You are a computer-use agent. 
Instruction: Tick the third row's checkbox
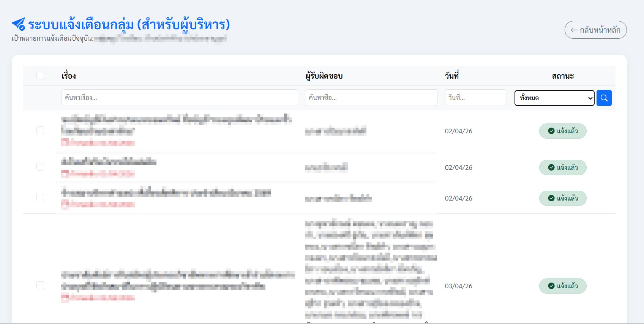[40, 198]
